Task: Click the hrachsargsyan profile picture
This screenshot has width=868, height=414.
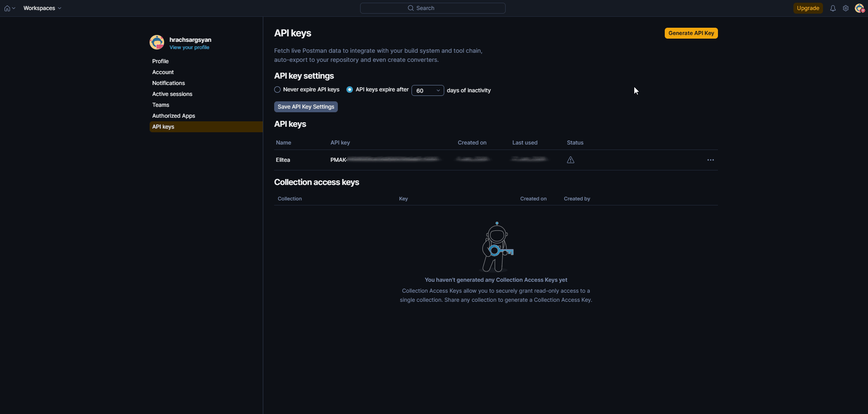Action: [157, 42]
